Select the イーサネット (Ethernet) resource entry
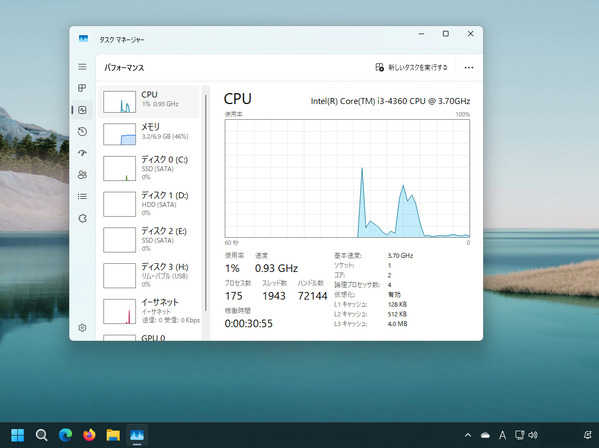599x448 pixels. coord(149,311)
